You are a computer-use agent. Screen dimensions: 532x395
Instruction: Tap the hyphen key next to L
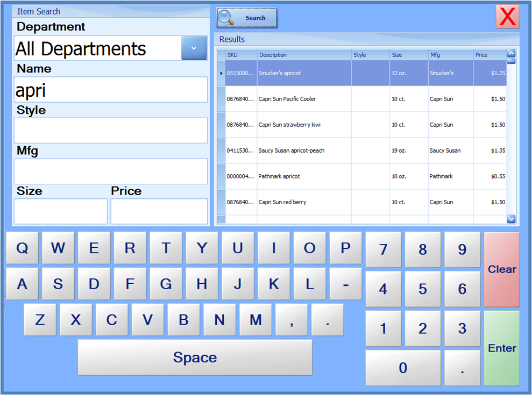pyautogui.click(x=345, y=284)
